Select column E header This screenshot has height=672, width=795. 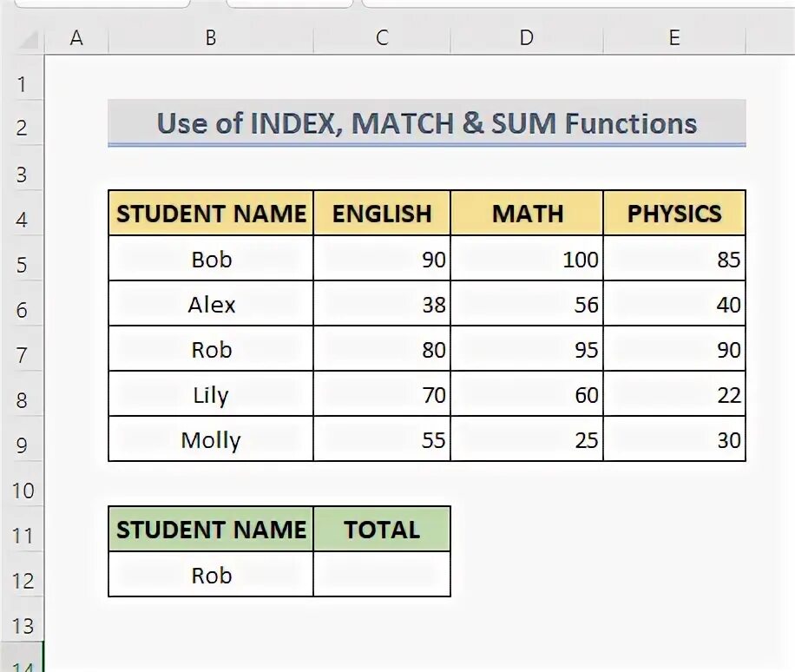(674, 38)
